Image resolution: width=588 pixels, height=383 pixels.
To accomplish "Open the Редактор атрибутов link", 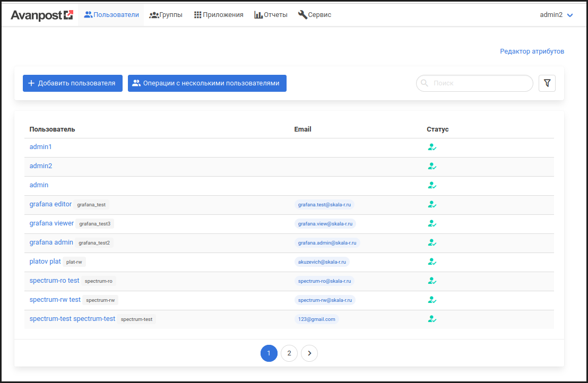I will tap(532, 51).
